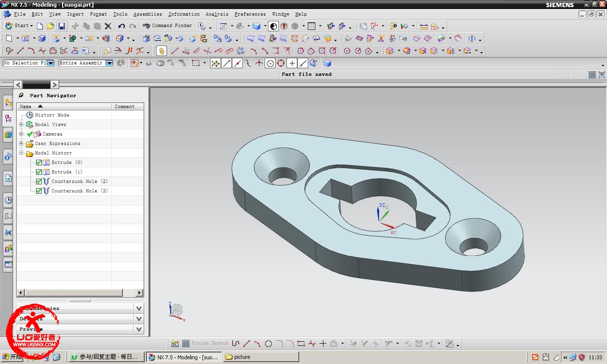Select History Mode in the navigator

click(x=52, y=115)
